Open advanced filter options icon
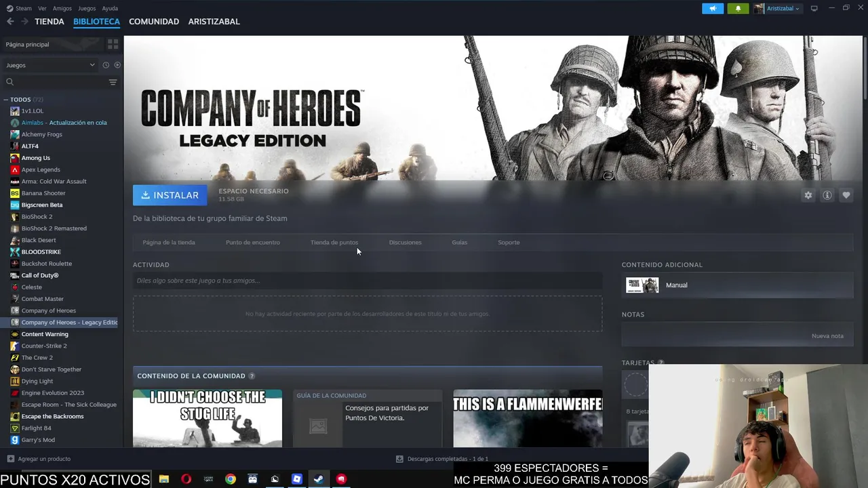The width and height of the screenshot is (868, 488). click(113, 82)
